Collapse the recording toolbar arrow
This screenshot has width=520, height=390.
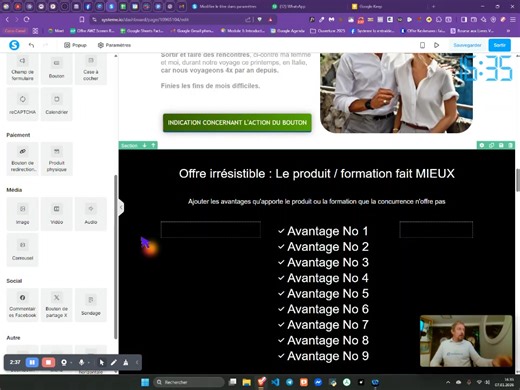[137, 362]
